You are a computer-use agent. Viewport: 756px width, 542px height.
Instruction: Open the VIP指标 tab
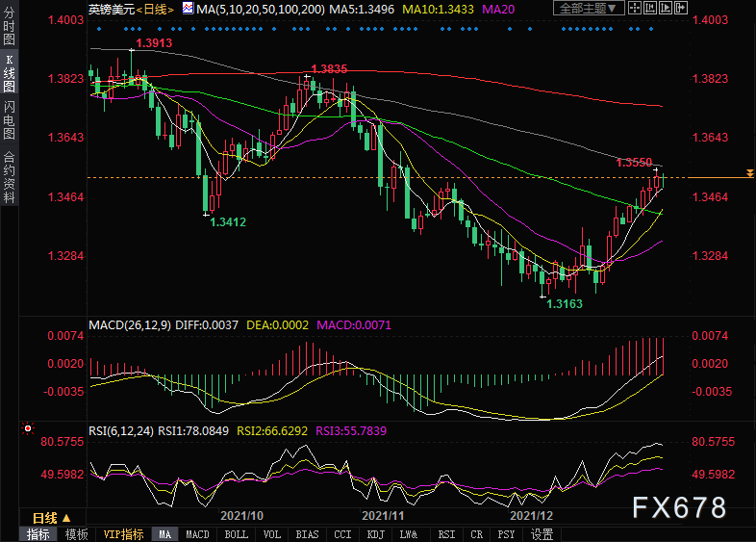click(x=123, y=534)
